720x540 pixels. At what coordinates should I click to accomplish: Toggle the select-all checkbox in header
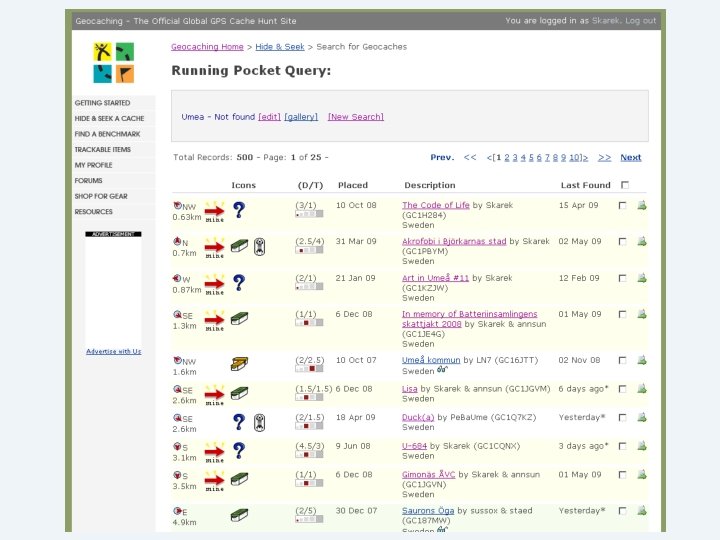click(624, 185)
